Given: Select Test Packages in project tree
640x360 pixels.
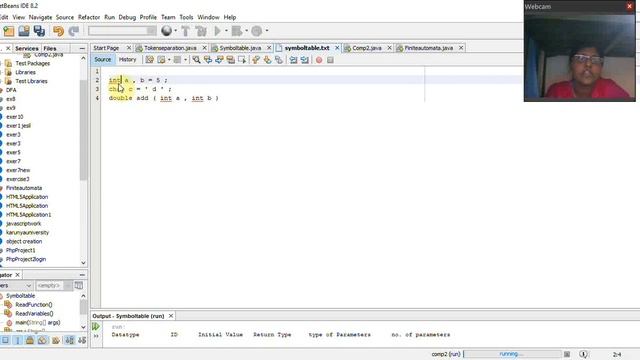Looking at the screenshot, I should click(33, 63).
